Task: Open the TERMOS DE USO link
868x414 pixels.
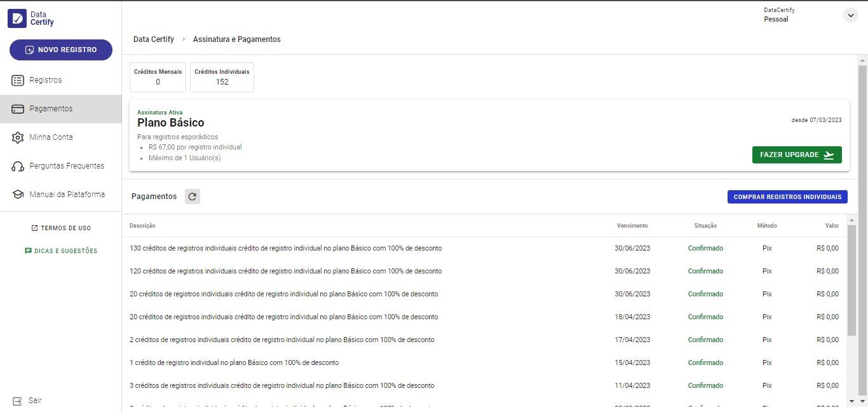Action: (61, 228)
